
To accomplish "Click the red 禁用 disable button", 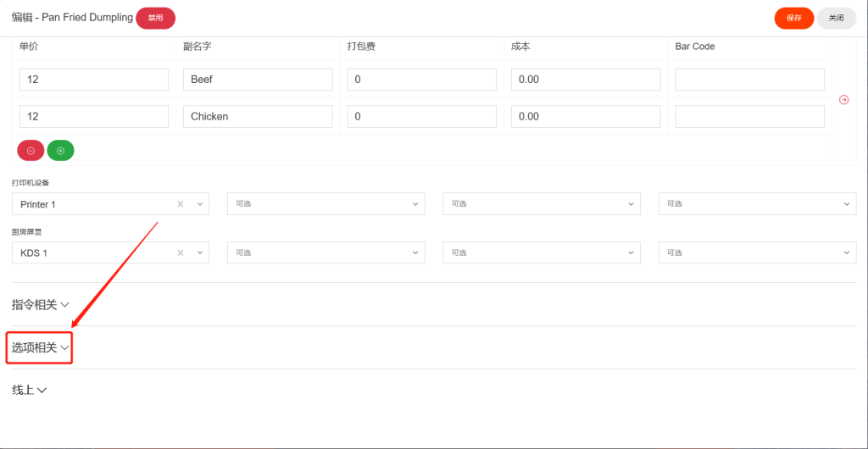I will 156,19.
